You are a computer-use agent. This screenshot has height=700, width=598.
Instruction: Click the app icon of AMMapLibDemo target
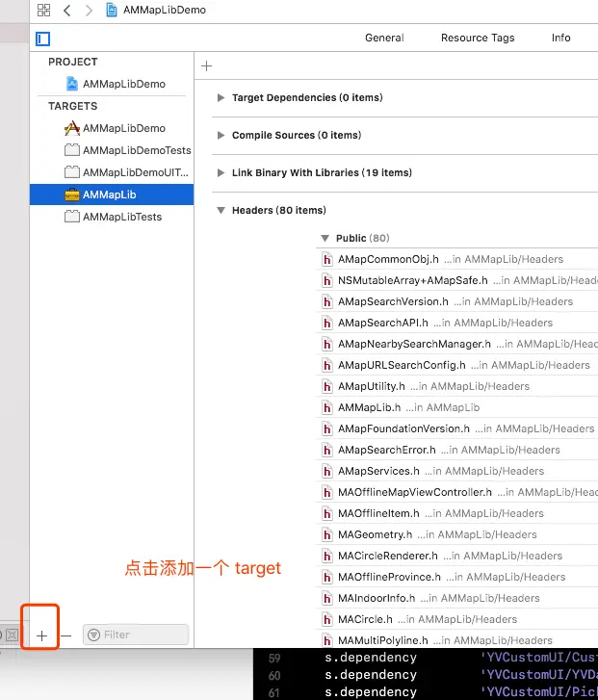pos(72,128)
